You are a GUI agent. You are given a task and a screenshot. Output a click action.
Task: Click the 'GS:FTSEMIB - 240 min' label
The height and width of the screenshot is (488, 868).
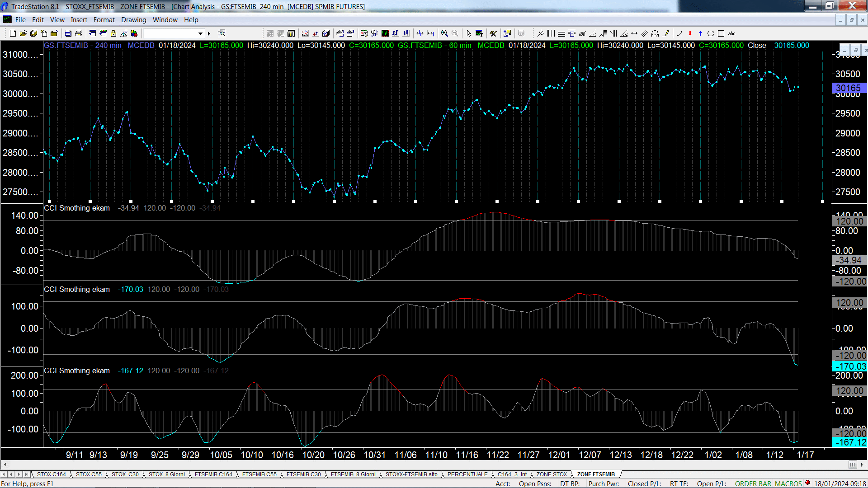pos(83,46)
